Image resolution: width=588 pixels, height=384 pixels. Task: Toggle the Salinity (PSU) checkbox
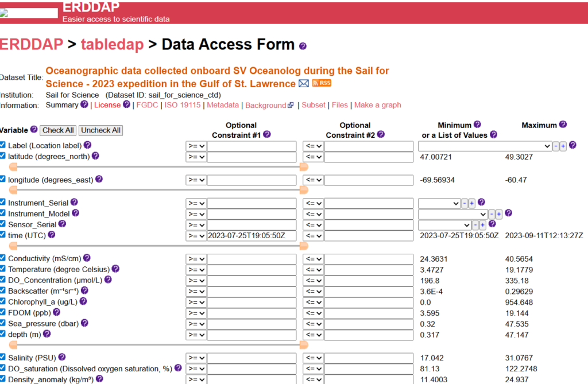point(3,357)
